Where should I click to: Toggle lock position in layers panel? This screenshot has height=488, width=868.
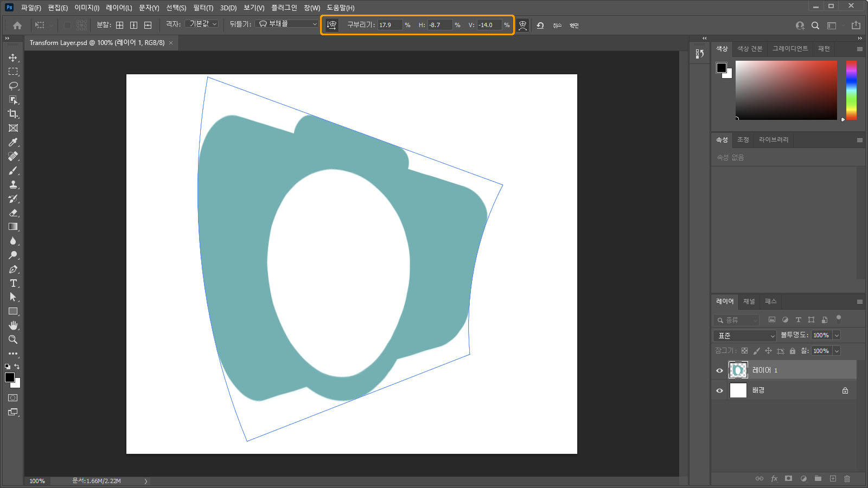[x=768, y=351]
